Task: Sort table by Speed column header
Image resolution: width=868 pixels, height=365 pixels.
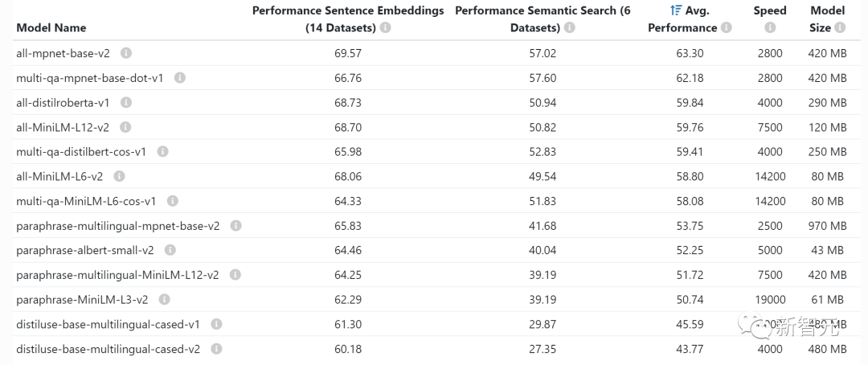Action: click(770, 10)
